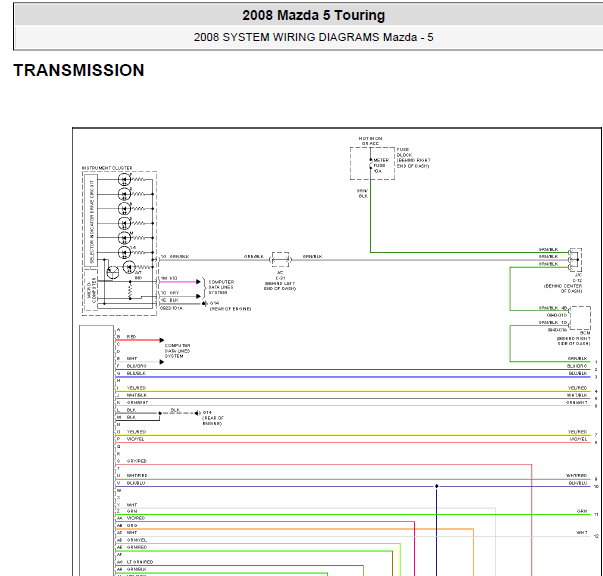Click the "BLK" label at pin L

pyautogui.click(x=131, y=410)
